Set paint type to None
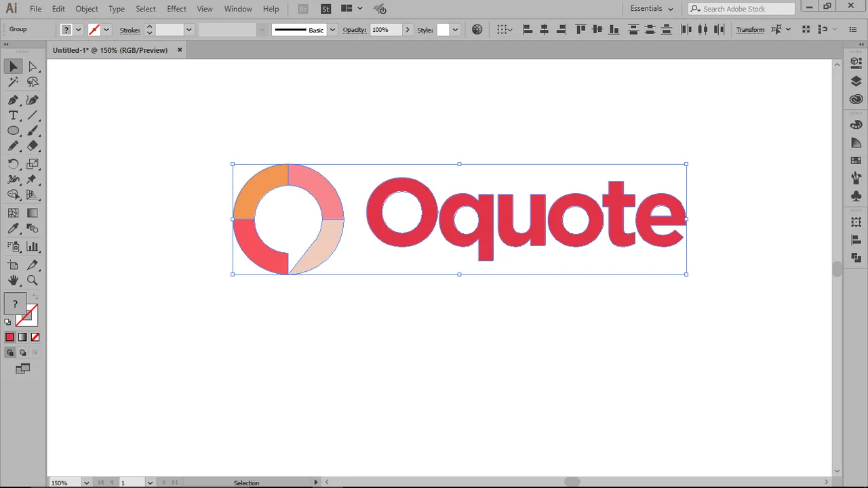 [x=35, y=337]
